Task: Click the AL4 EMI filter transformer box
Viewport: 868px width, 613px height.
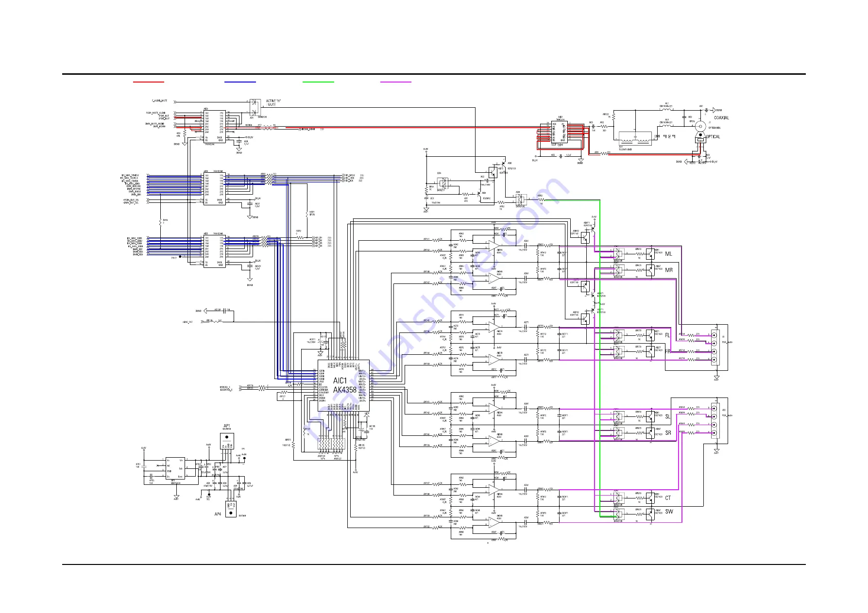Action: [x=635, y=138]
